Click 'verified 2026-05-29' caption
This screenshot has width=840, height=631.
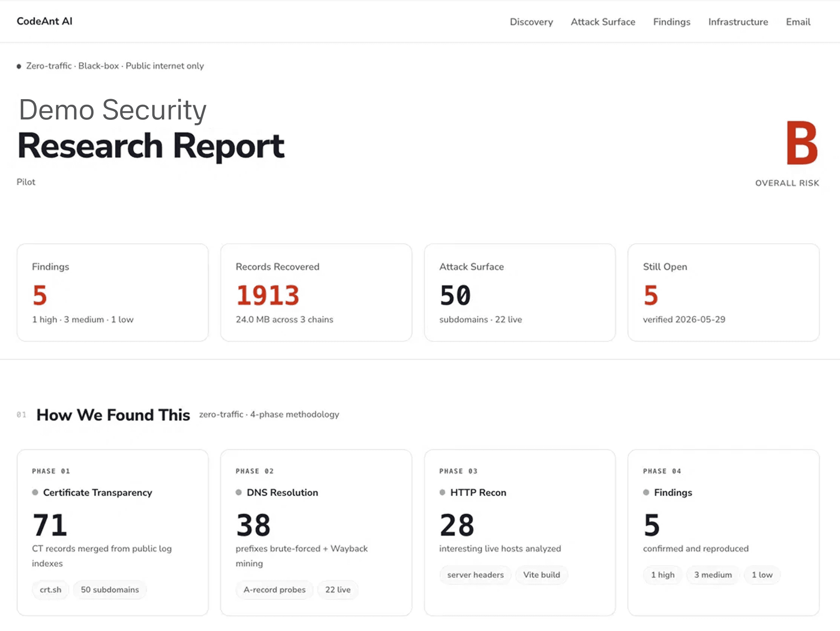[x=684, y=320]
